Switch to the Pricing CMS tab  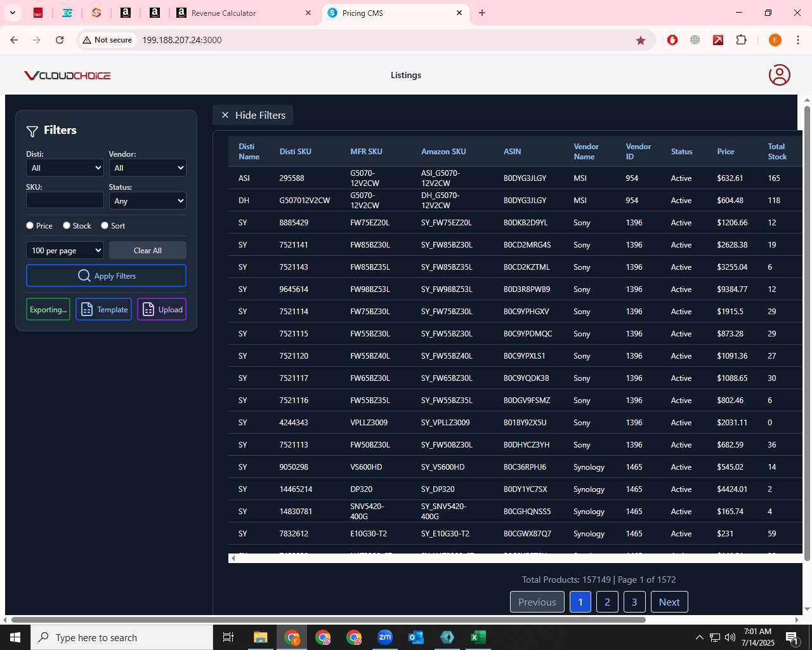coord(395,13)
